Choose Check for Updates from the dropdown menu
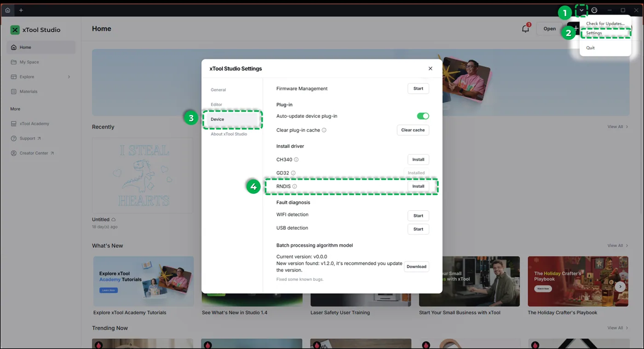The image size is (644, 349). 605,23
